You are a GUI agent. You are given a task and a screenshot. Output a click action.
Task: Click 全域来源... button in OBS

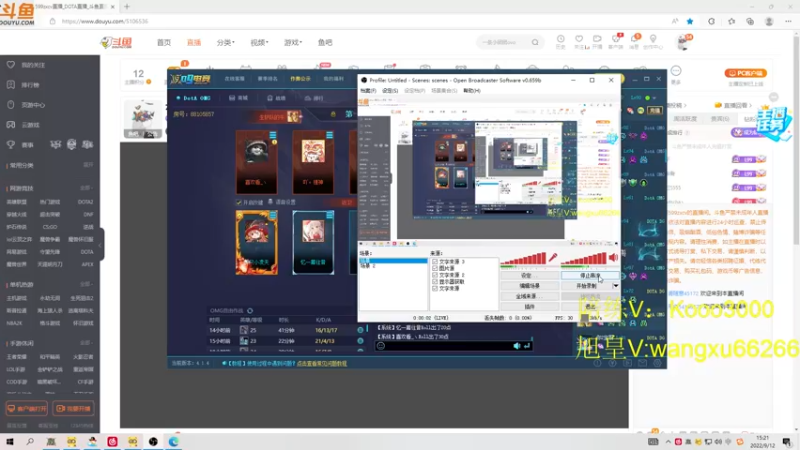(529, 296)
